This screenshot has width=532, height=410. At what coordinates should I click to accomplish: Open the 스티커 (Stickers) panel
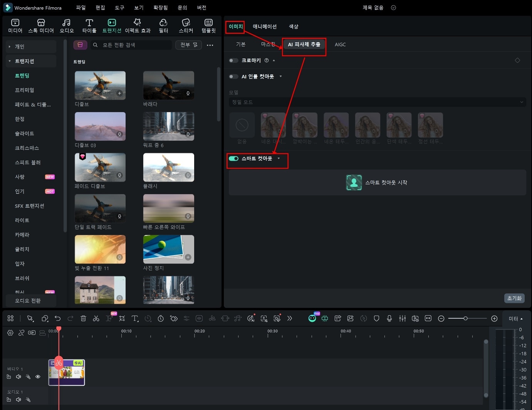coord(186,26)
